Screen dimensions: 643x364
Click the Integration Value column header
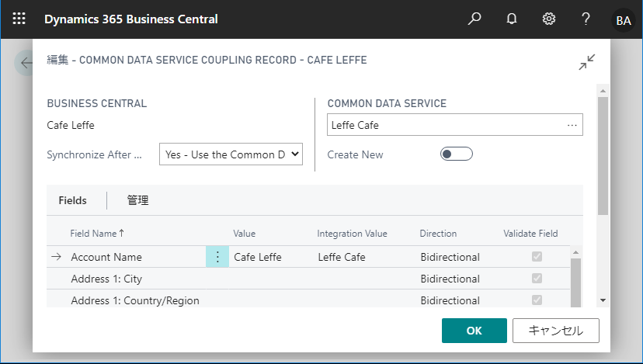tap(352, 234)
